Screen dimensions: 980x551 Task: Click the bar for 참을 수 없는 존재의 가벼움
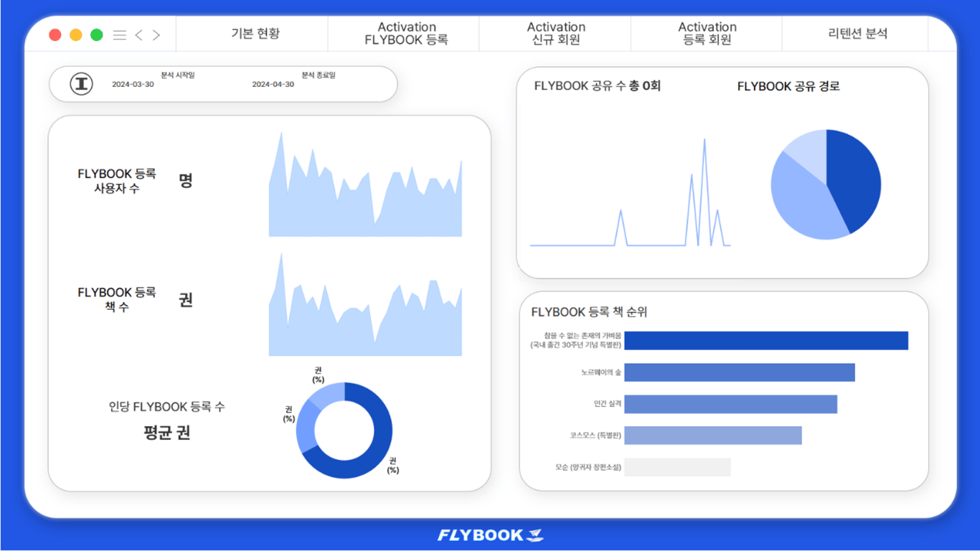[766, 341]
